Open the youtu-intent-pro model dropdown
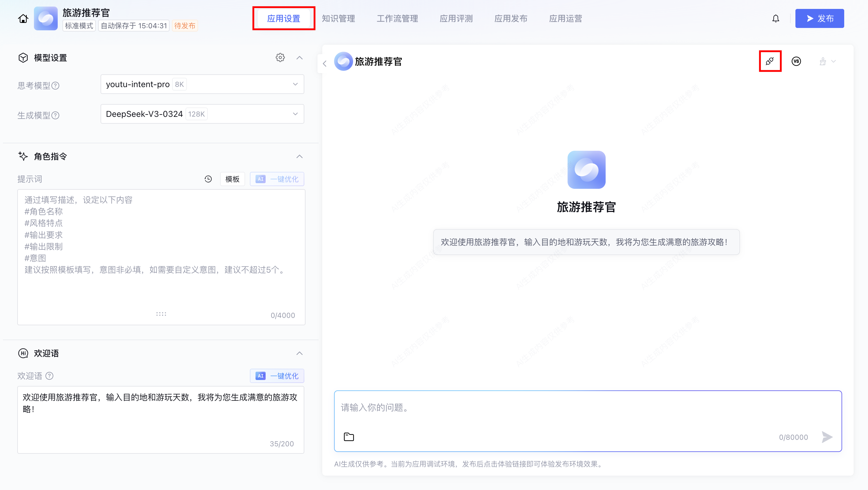 tap(202, 84)
